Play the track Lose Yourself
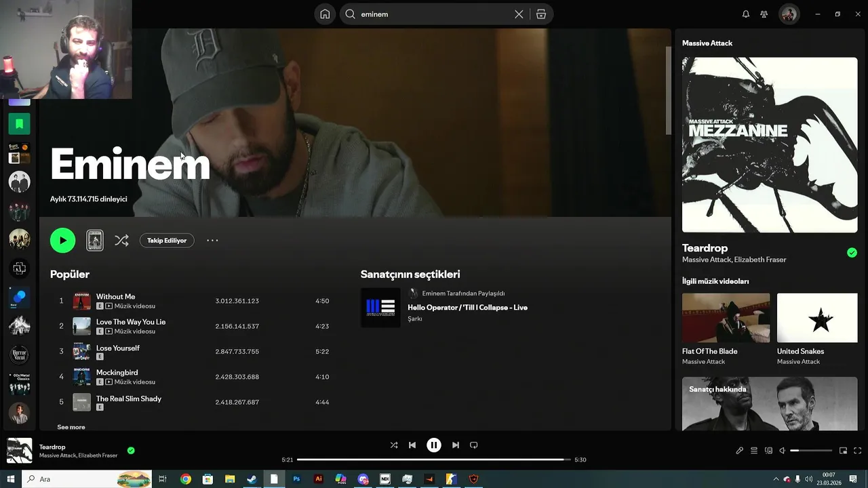Viewport: 868px width, 488px height. pyautogui.click(x=118, y=348)
